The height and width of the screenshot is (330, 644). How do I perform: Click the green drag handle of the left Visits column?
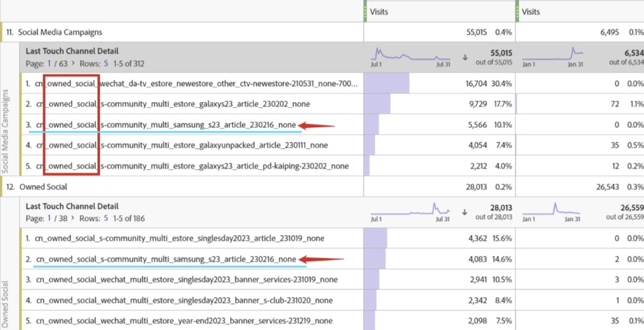coord(365,11)
